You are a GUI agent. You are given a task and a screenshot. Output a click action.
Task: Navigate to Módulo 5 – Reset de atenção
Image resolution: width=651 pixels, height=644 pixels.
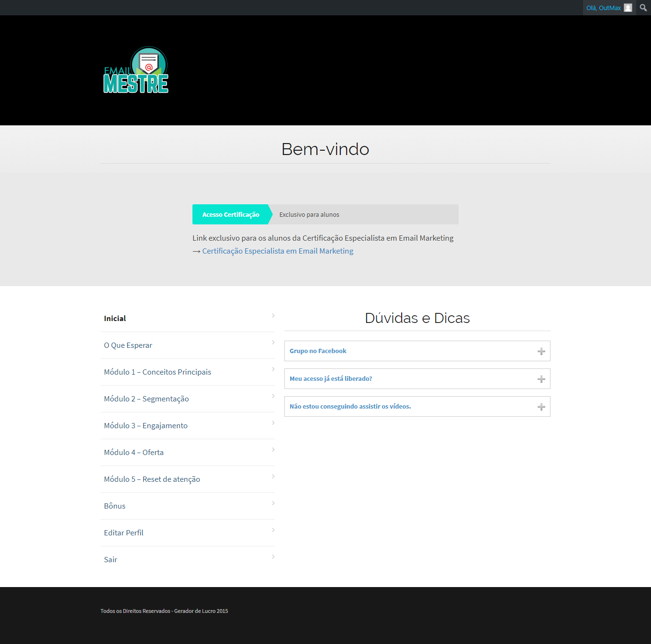(152, 479)
